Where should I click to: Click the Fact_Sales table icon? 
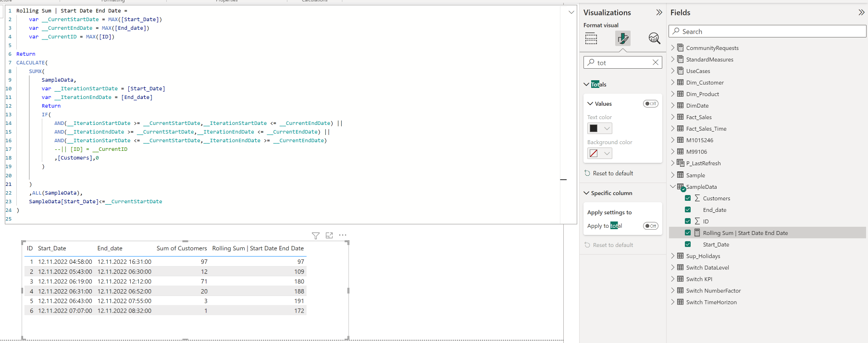[x=680, y=117]
